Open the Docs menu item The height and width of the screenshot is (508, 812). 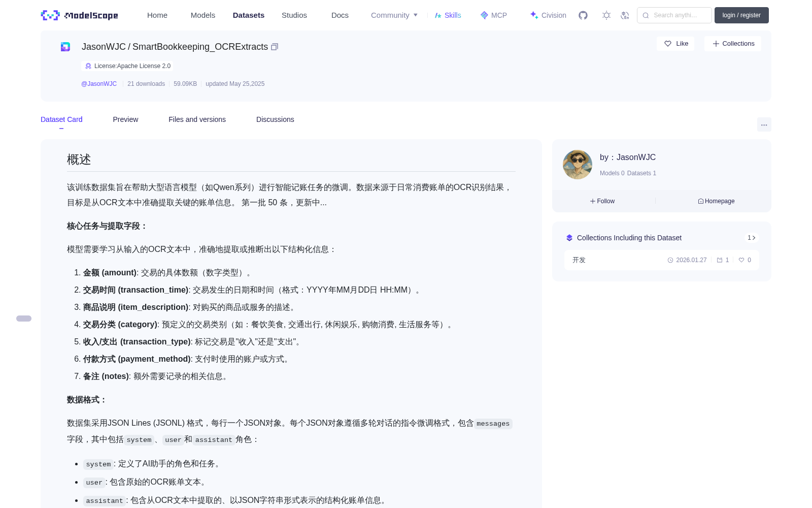click(340, 15)
